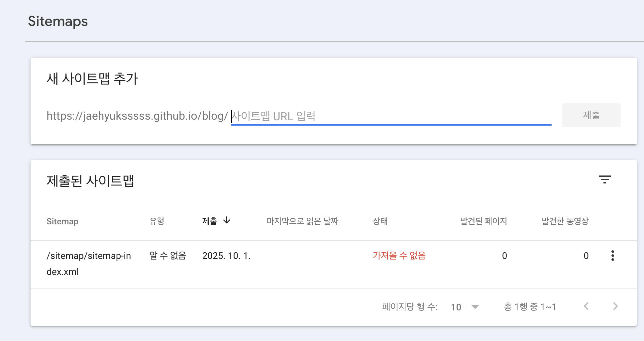Click the red 가져올 수 없음 status
This screenshot has height=341, width=644.
pyautogui.click(x=399, y=256)
